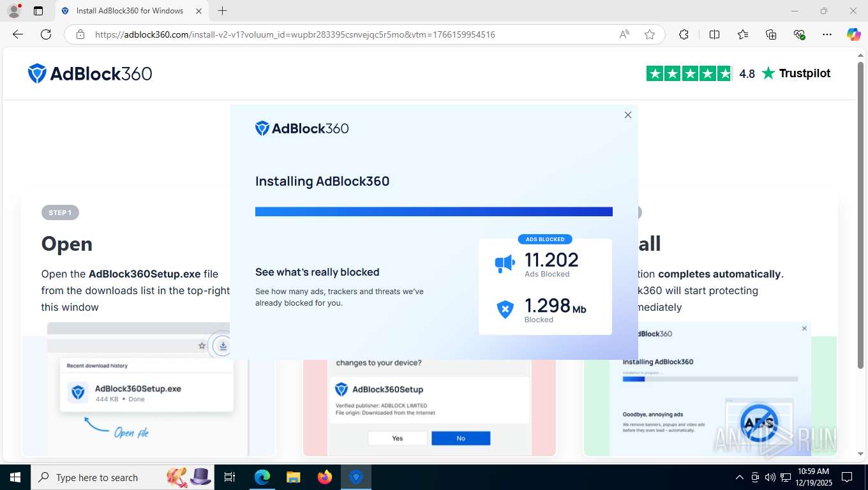Open the notification center icon
Image resolution: width=868 pixels, height=490 pixels.
click(847, 477)
